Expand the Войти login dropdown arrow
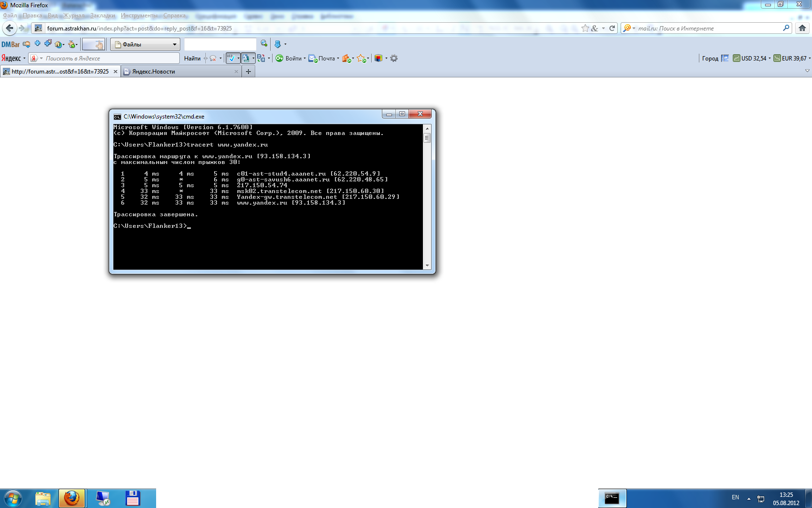 tap(304, 59)
